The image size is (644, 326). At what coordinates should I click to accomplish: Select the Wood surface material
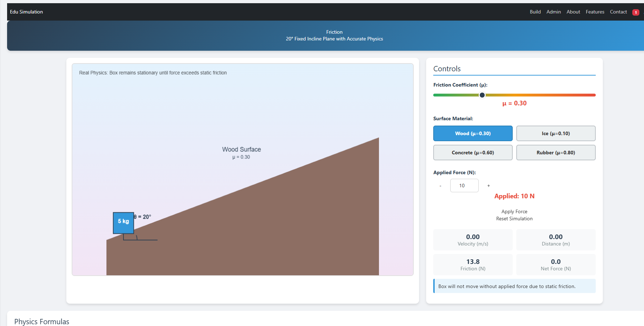(473, 133)
